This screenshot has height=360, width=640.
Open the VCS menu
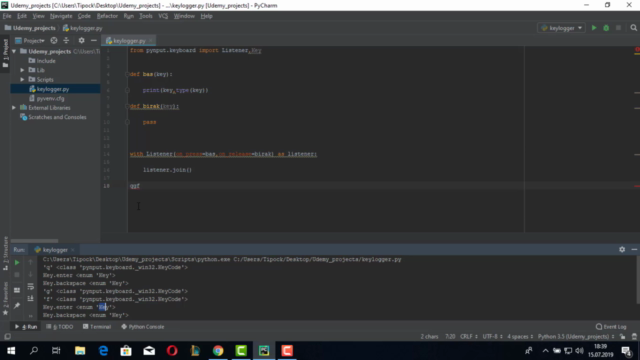coord(163,16)
